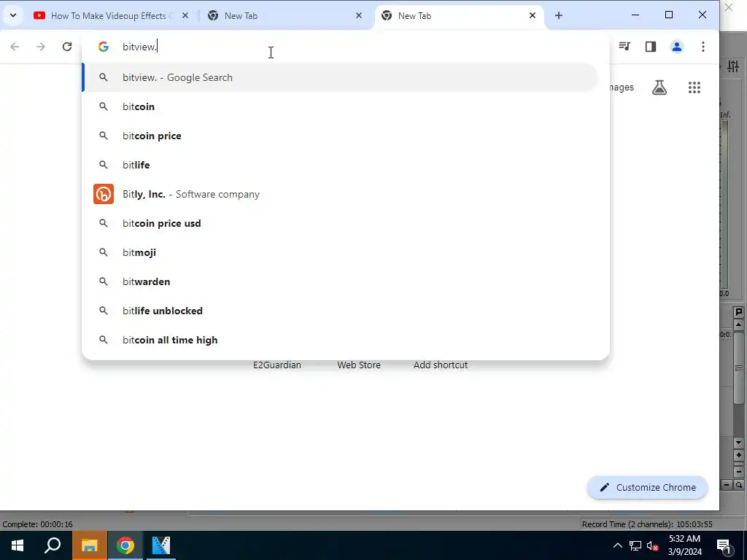747x560 pixels.
Task: Select the "bitcoin all time high" suggestion
Action: [340, 340]
